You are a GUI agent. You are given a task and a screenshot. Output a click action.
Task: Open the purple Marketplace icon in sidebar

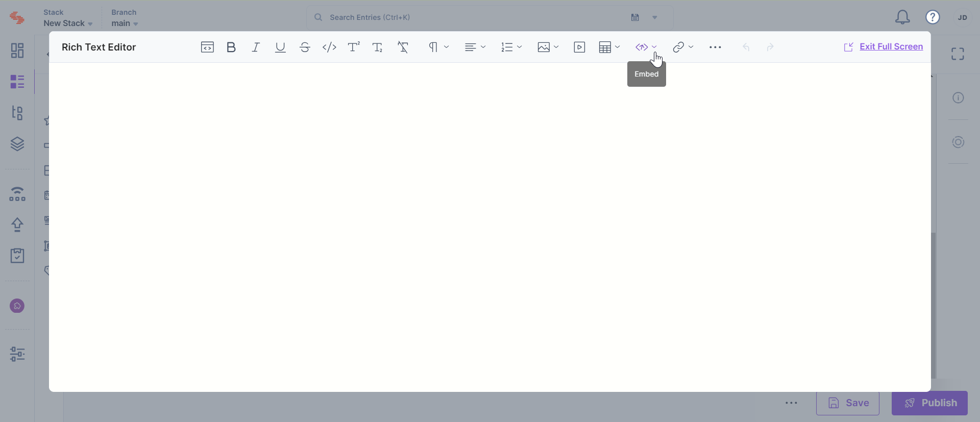click(x=17, y=306)
